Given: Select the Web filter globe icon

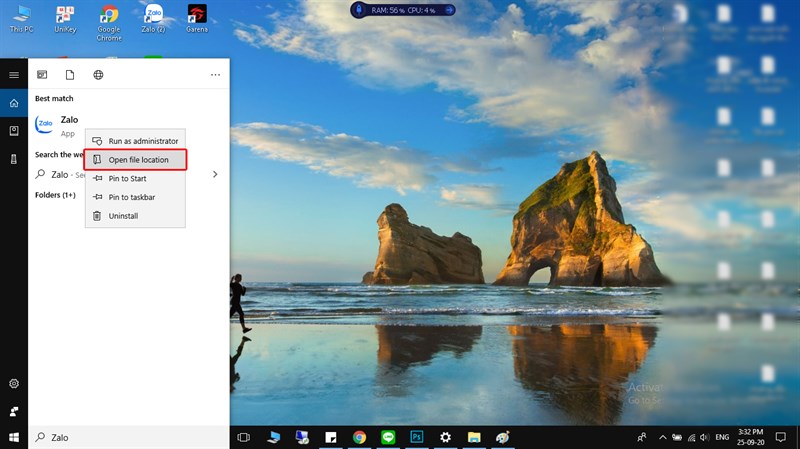Looking at the screenshot, I should click(x=98, y=75).
